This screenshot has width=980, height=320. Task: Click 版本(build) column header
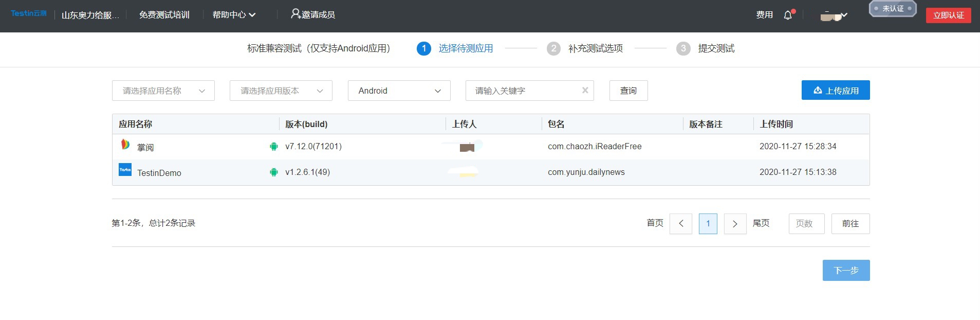pyautogui.click(x=306, y=124)
